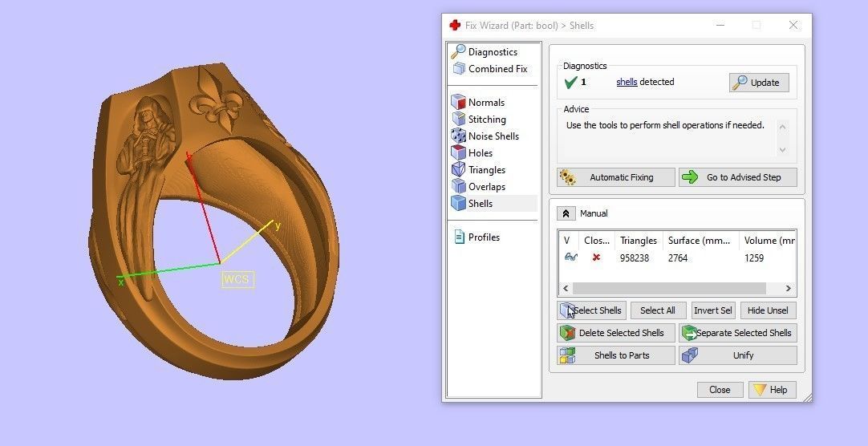This screenshot has height=446, width=868.
Task: Click the Noise Shells dotted cube icon
Action: (458, 136)
